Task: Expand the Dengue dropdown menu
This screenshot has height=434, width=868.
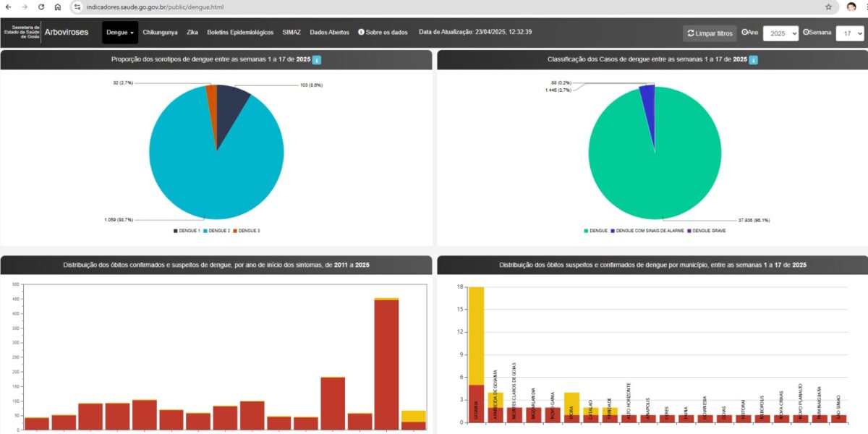Action: 120,33
